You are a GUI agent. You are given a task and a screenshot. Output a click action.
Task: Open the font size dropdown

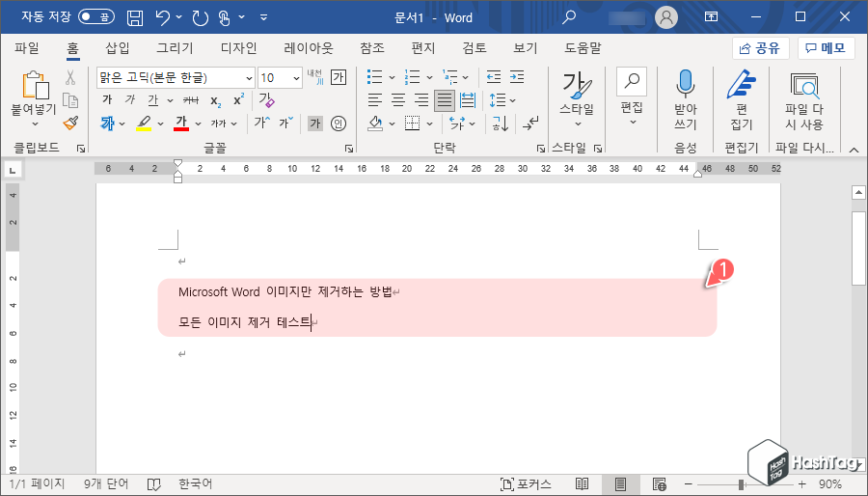[x=297, y=78]
